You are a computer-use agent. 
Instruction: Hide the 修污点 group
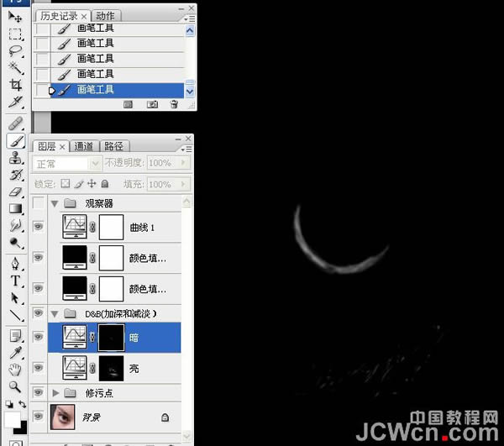[x=39, y=392]
